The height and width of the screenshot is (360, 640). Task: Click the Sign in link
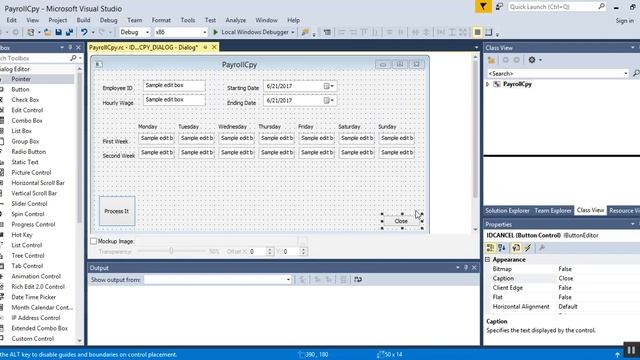click(624, 20)
